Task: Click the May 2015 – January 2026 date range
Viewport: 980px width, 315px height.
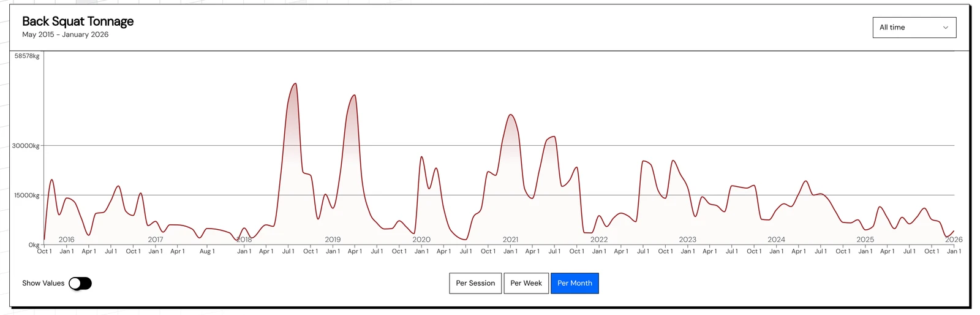Action: 66,35
